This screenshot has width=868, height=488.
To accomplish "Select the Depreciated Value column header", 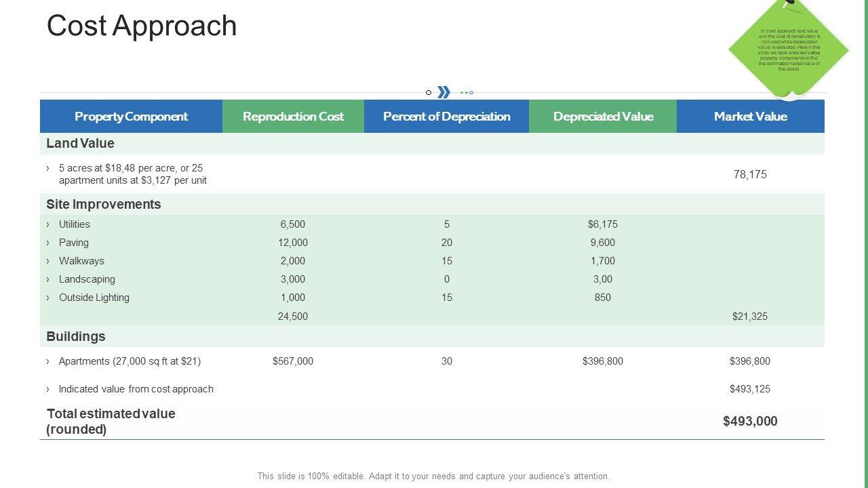I will [603, 117].
